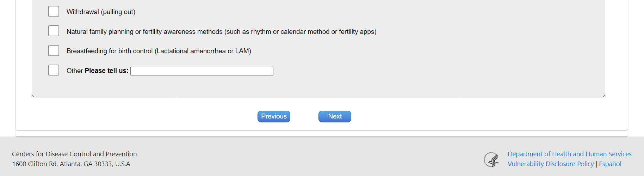Focus the 'Please tell us' text field
The height and width of the screenshot is (176, 644).
202,71
